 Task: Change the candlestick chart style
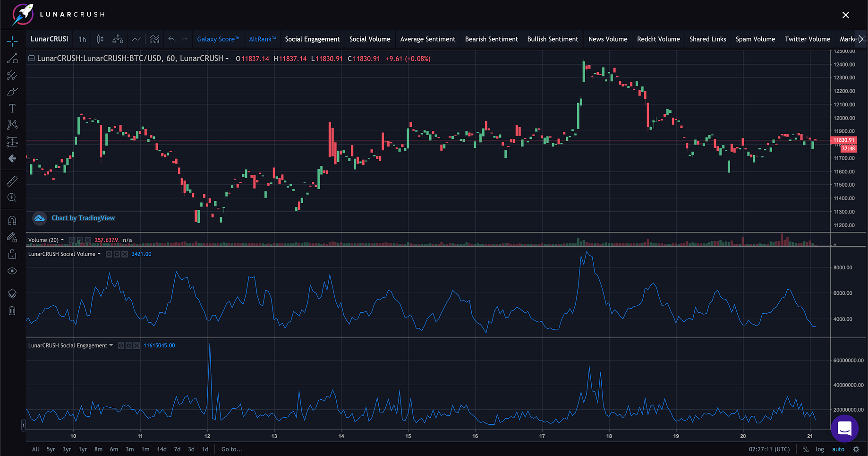click(100, 39)
